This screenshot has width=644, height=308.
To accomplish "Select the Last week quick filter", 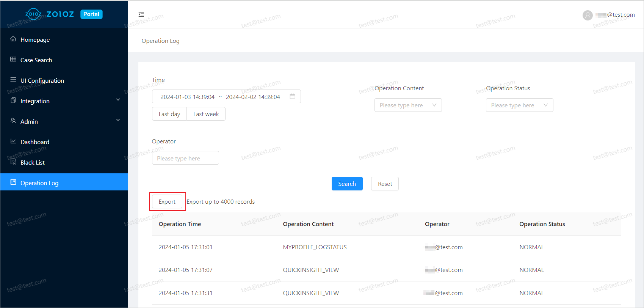I will [206, 114].
